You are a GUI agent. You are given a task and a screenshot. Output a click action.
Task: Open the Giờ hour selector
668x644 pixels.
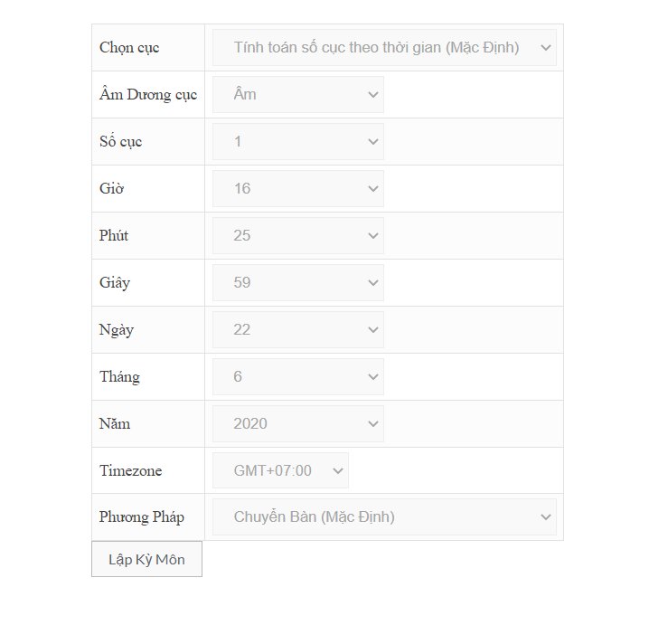pyautogui.click(x=297, y=188)
